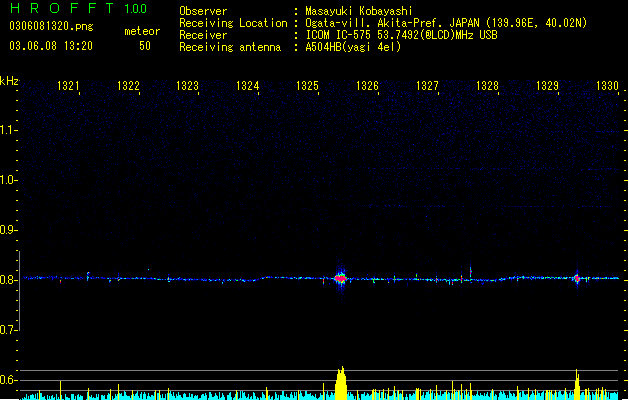Click the 1326 time tick label
629x400 pixels.
tap(367, 86)
